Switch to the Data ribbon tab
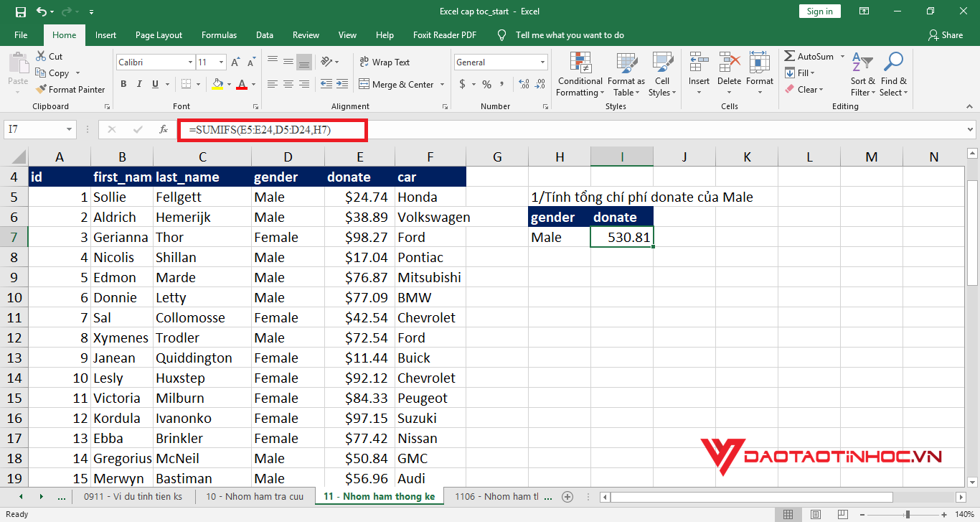Screen dimensions: 980x522 click(x=265, y=34)
